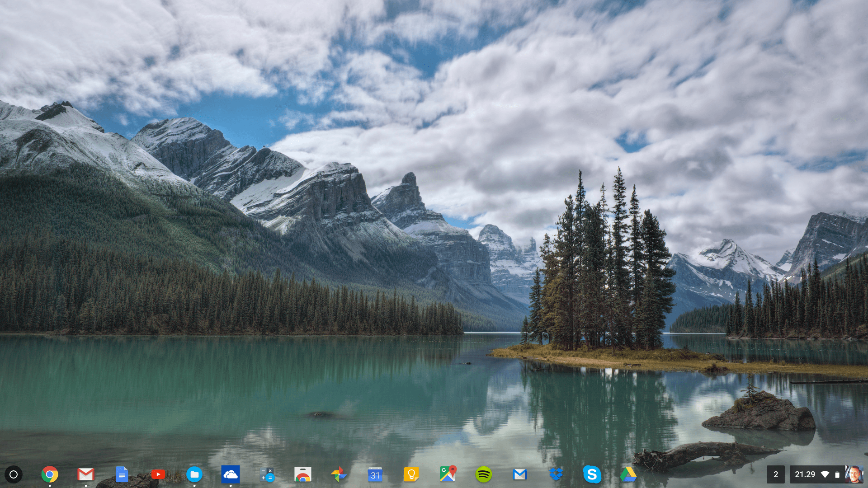Launch the Spotify app
Image resolution: width=868 pixels, height=488 pixels.
tap(484, 474)
